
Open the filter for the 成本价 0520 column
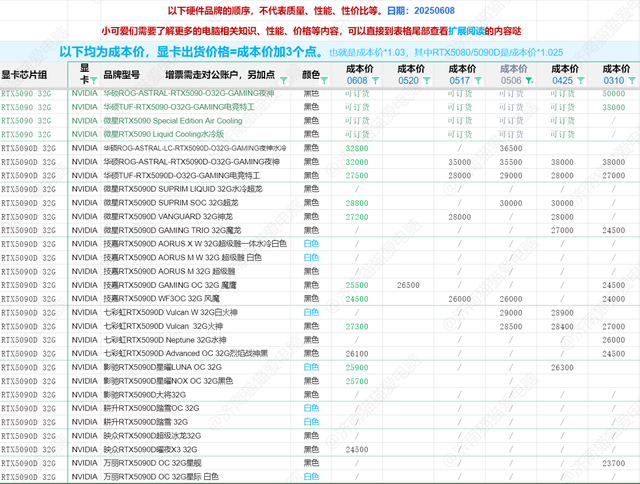427,80
